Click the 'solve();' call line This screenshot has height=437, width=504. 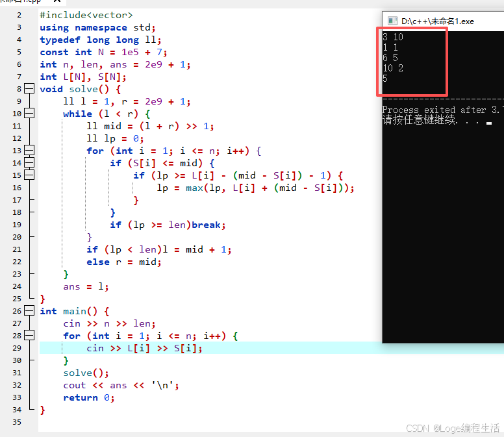click(86, 373)
